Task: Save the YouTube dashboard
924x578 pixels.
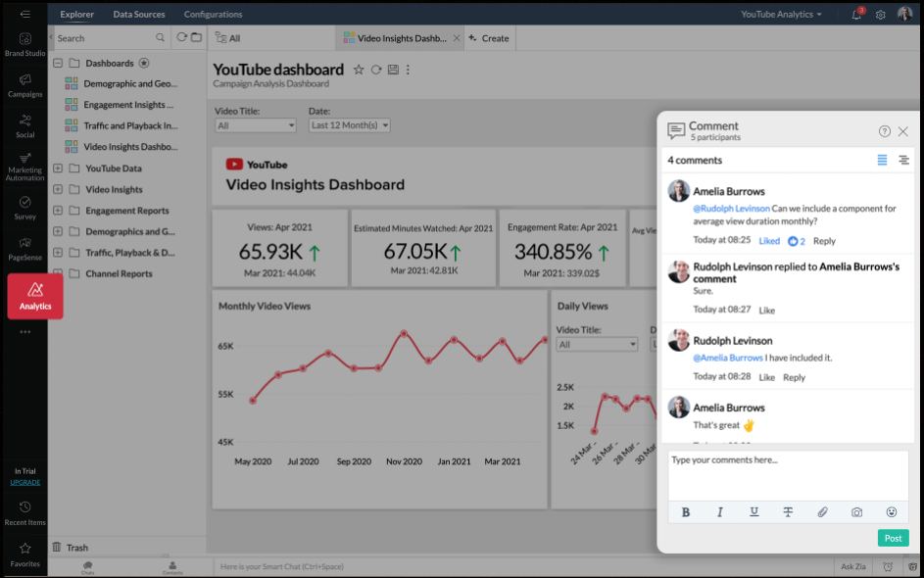Action: (x=393, y=70)
